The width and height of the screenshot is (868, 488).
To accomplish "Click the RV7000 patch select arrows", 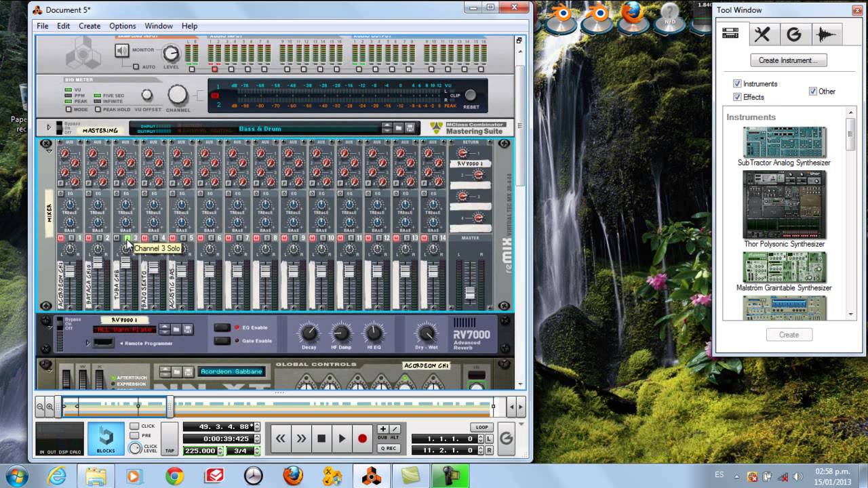I will 164,329.
